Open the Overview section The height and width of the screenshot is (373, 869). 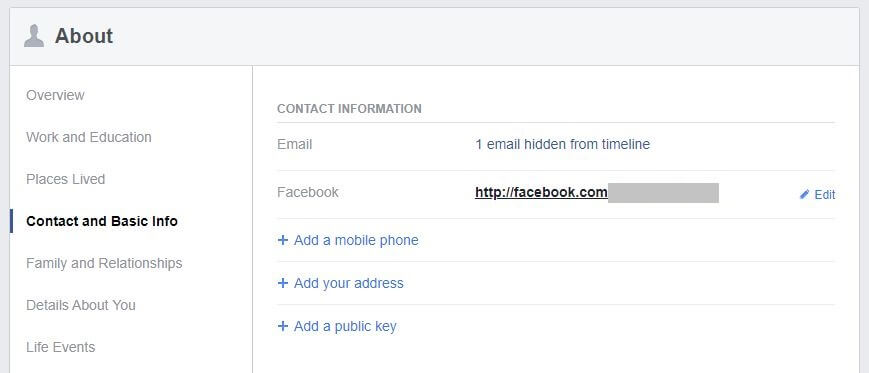(55, 95)
